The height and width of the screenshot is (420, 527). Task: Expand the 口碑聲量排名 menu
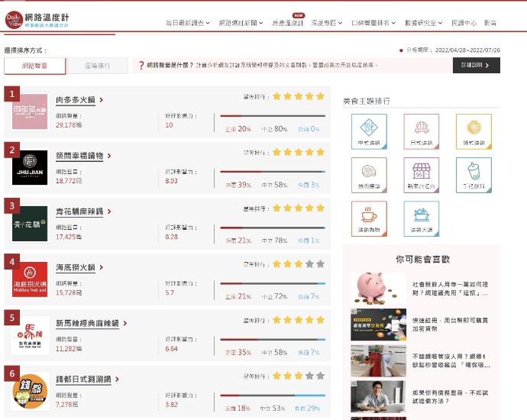[x=373, y=23]
